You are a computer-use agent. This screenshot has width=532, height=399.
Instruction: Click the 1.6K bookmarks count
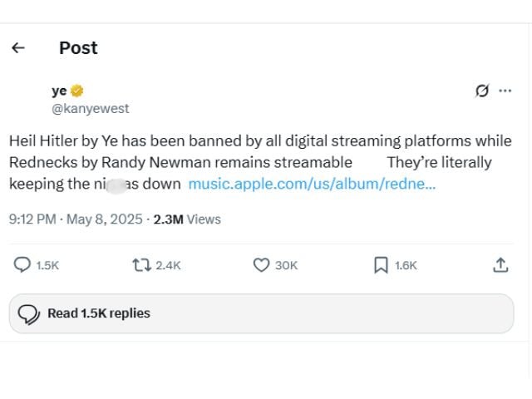[x=406, y=265]
